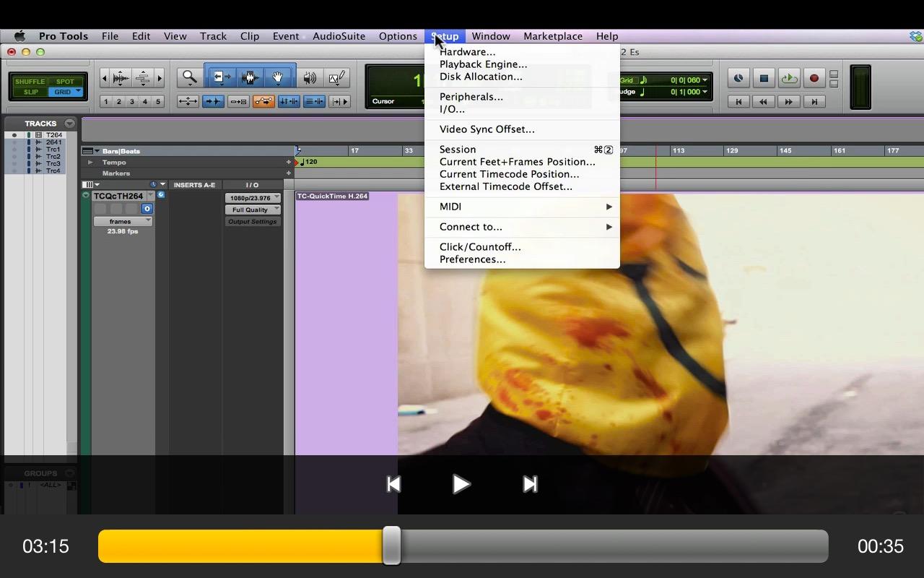Recall zoom preset 1
This screenshot has width=924, height=578.
click(x=106, y=102)
